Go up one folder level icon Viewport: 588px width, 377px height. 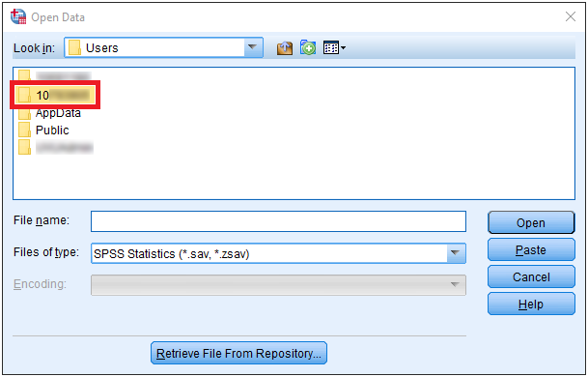(x=285, y=47)
